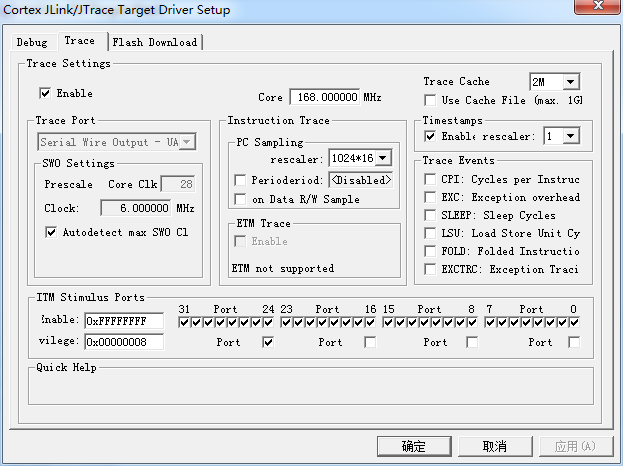Screen dimensions: 623x466
Task: Enable the PC Sampling Period checkbox
Action: click(x=240, y=180)
